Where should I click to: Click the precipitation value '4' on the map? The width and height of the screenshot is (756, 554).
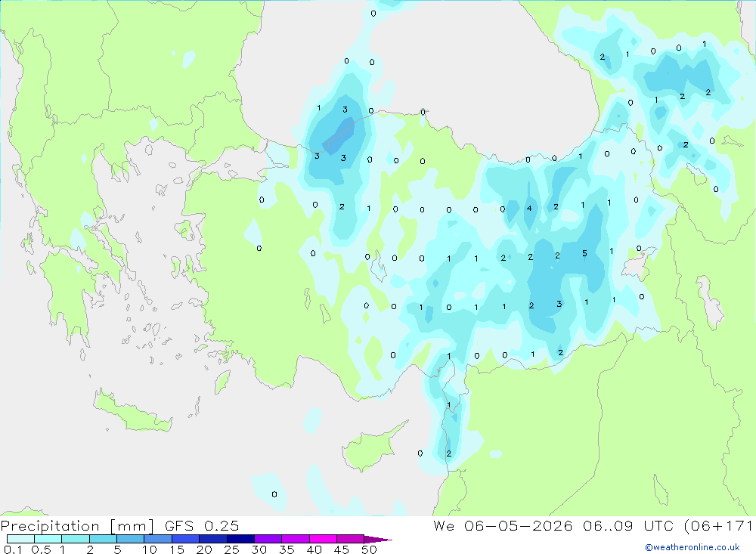[x=529, y=209]
